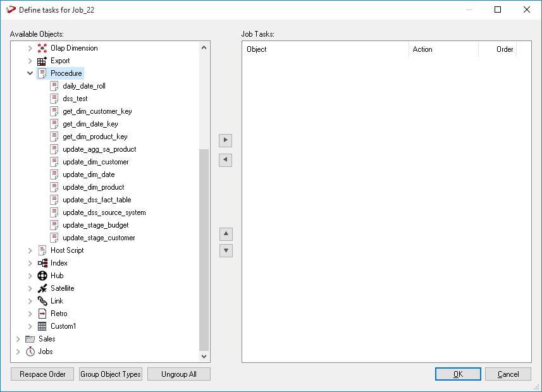This screenshot has width=542, height=392.
Task: Click the Procedure document icon
Action: pyautogui.click(x=42, y=73)
